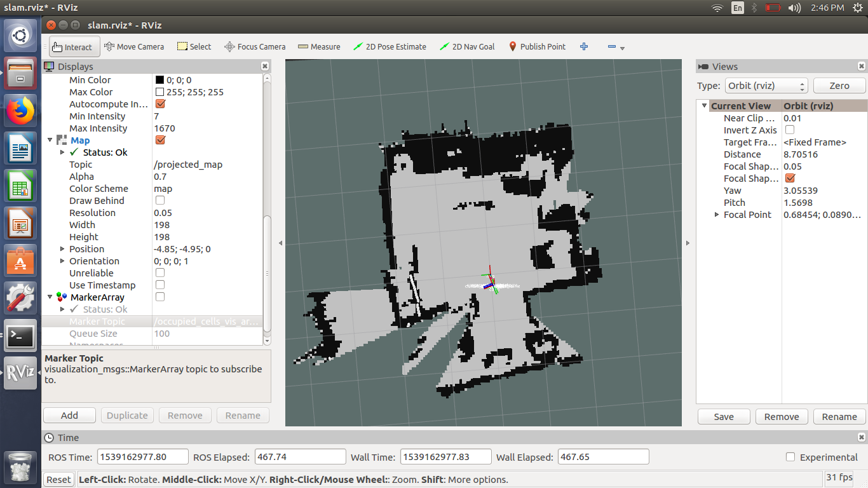Open System Settings from the launcher
The width and height of the screenshot is (868, 488).
(21, 298)
